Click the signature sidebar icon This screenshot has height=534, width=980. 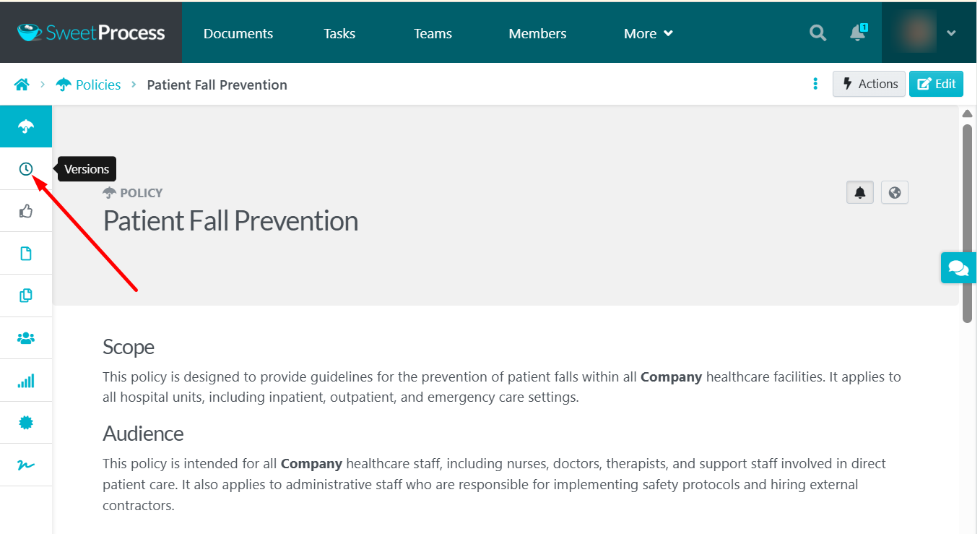pyautogui.click(x=26, y=465)
